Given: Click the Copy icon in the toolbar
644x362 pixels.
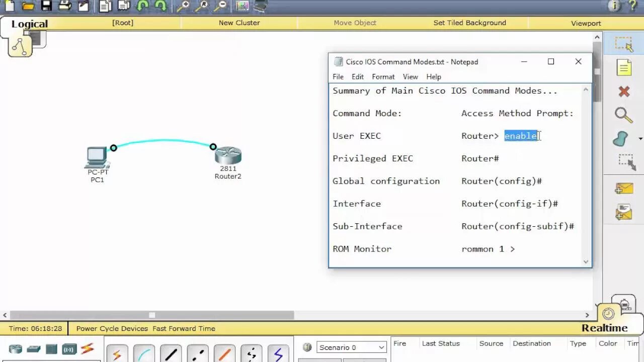Looking at the screenshot, I should [105, 6].
